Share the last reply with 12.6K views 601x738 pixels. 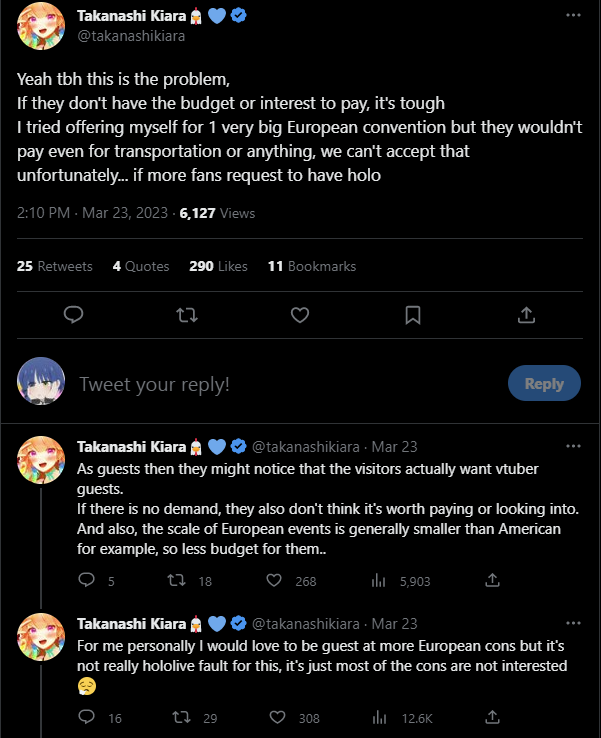(492, 717)
